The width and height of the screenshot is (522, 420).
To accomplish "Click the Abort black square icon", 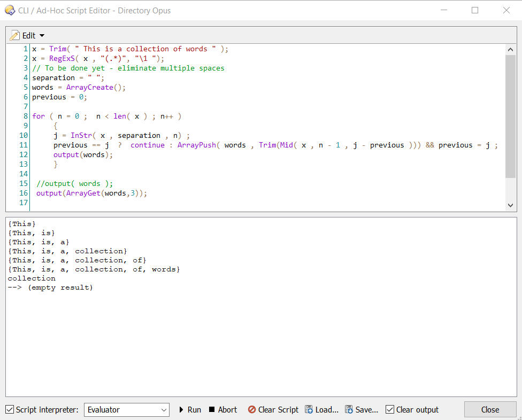I will tap(212, 410).
